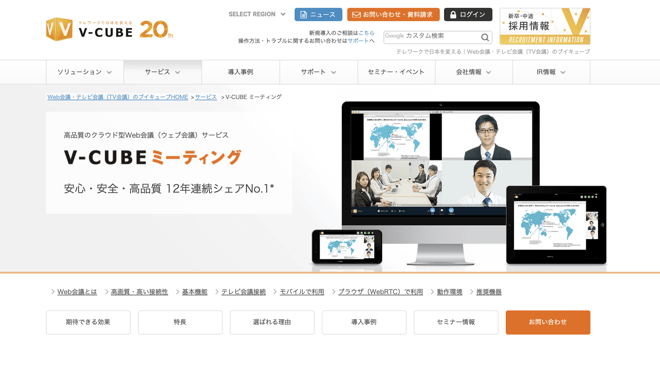Click the 期待できる効果 button
Viewport: 660px width, 369px height.
(x=88, y=322)
